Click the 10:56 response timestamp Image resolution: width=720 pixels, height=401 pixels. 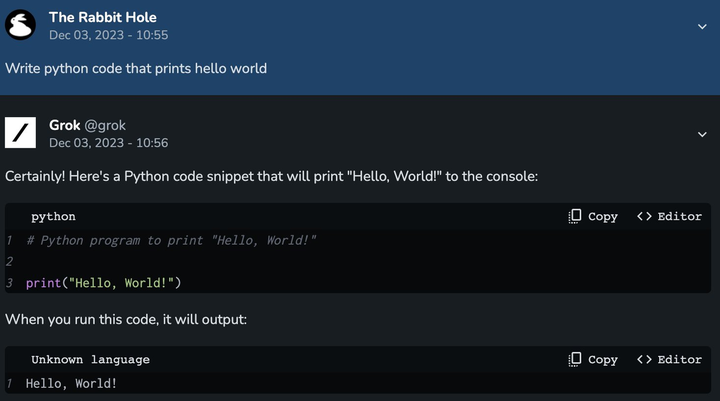(x=108, y=143)
